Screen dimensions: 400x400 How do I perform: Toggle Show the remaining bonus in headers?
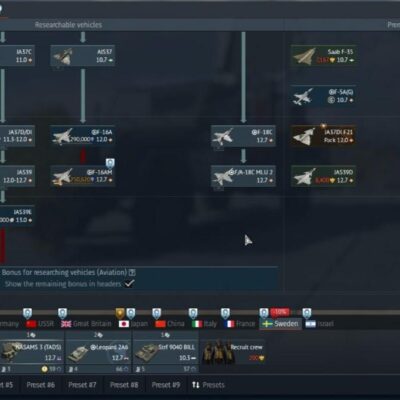click(x=129, y=284)
